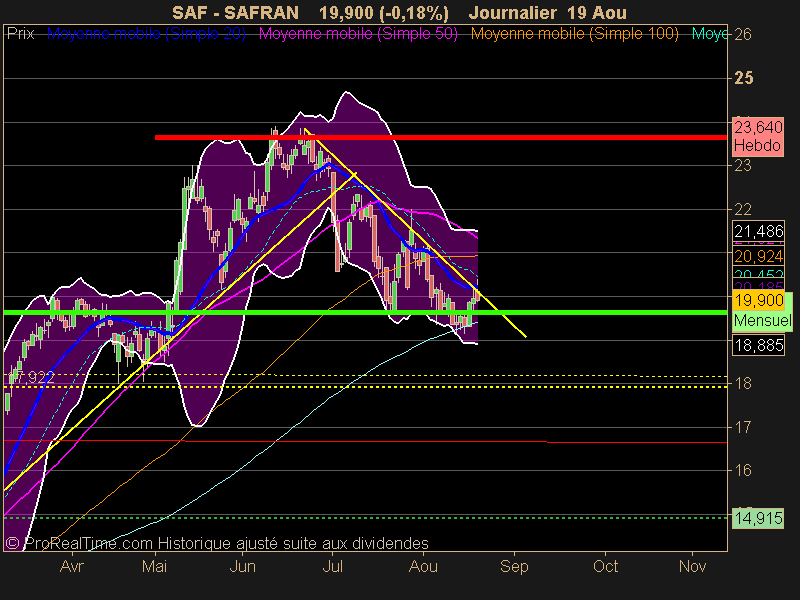Viewport: 800px width, 600px height.
Task: Click the 26 mark on the price axis
Action: click(x=743, y=35)
